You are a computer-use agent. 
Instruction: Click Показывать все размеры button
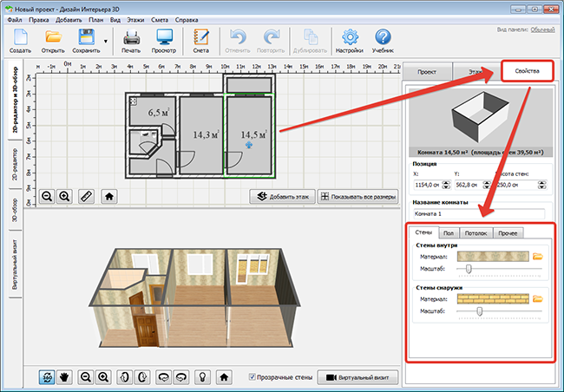click(x=357, y=197)
